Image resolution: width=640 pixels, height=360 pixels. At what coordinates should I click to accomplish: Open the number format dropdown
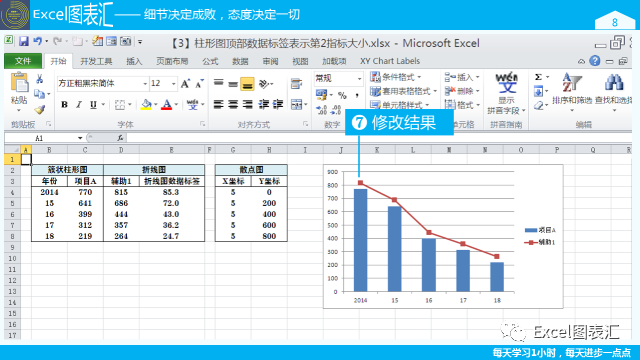[x=359, y=78]
